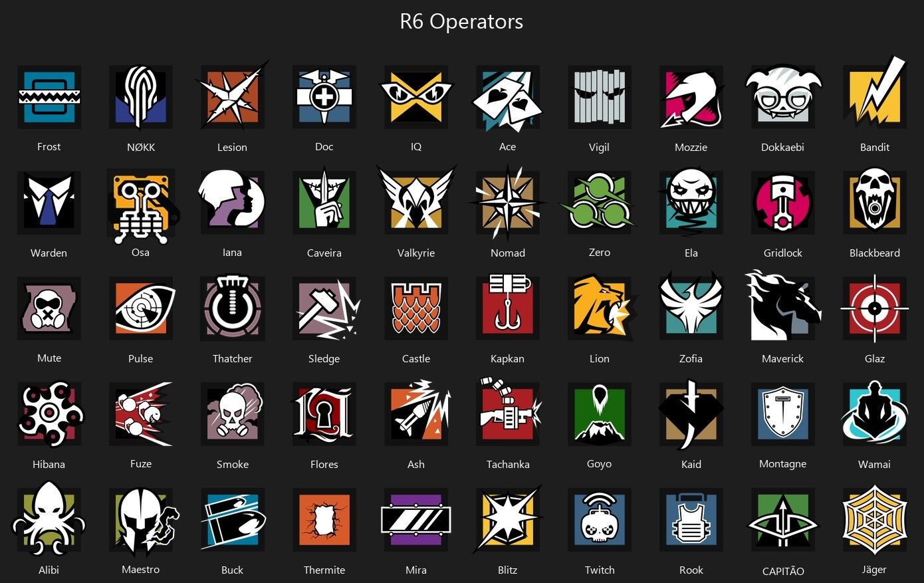Pick the Osa circuit icon
Image resolution: width=924 pixels, height=583 pixels.
(142, 204)
